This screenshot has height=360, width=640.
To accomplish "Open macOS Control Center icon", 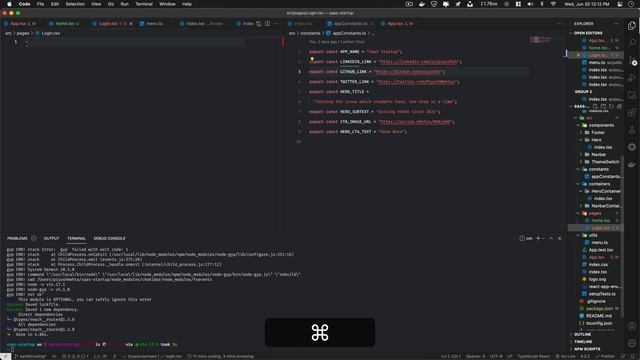I will [x=620, y=4].
